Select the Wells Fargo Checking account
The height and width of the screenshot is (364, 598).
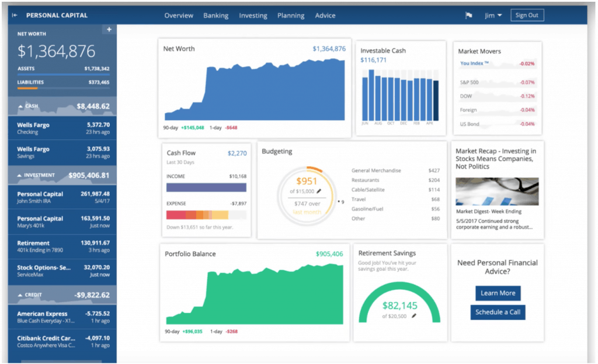tap(62, 128)
